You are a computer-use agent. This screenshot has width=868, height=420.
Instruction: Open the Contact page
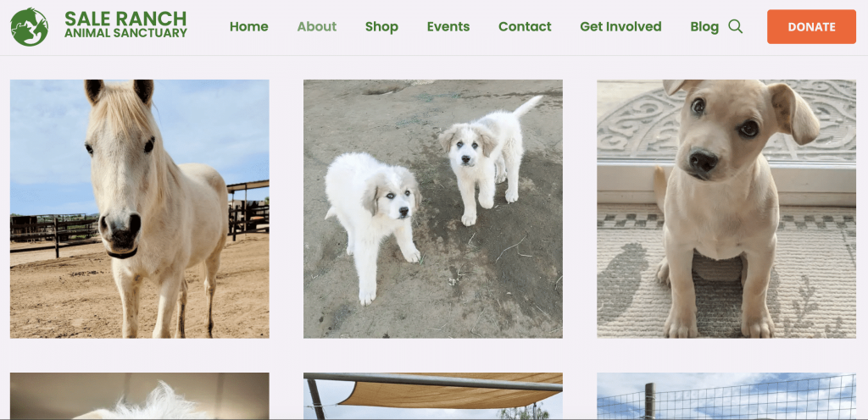point(525,26)
